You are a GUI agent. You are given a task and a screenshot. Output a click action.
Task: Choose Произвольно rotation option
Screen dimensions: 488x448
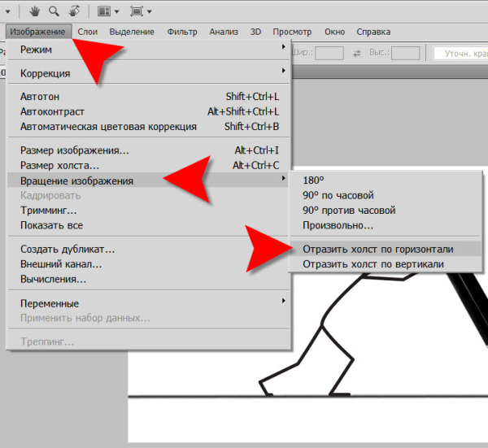[386, 225]
